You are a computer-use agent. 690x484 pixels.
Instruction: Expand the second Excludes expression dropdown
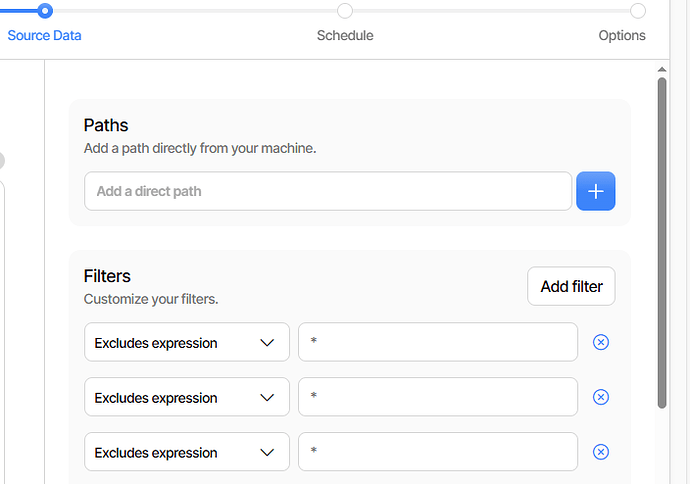click(x=187, y=397)
